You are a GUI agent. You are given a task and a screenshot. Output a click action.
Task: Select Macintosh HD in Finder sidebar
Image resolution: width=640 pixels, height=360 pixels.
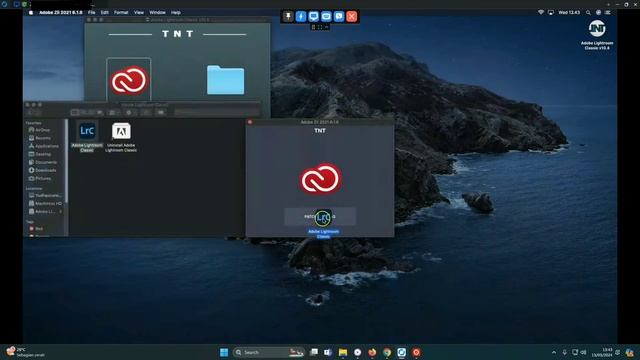[45, 203]
